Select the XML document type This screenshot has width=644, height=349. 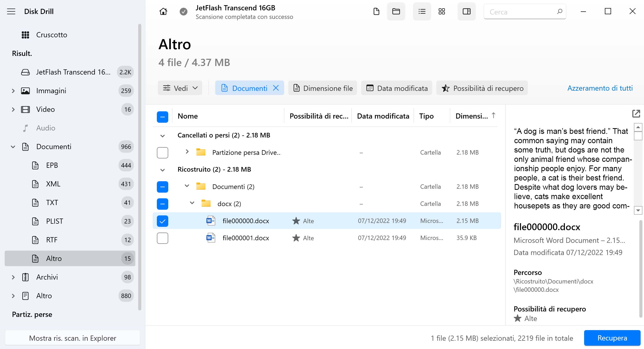point(70,184)
